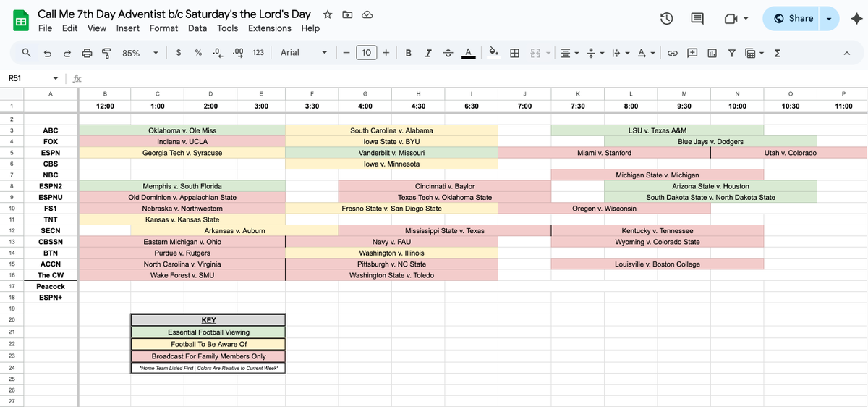Open the comments panel icon

click(x=698, y=19)
